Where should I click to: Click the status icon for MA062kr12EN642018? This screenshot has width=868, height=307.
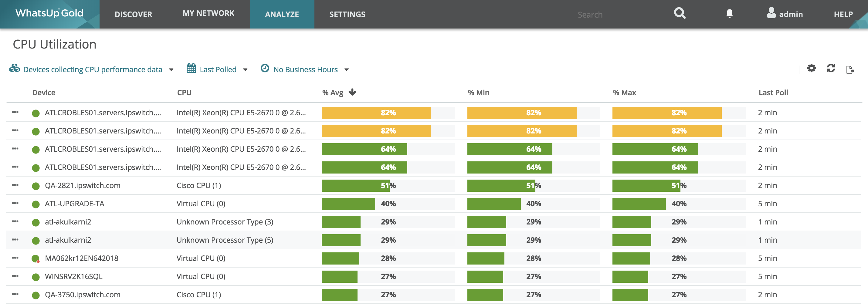36,258
